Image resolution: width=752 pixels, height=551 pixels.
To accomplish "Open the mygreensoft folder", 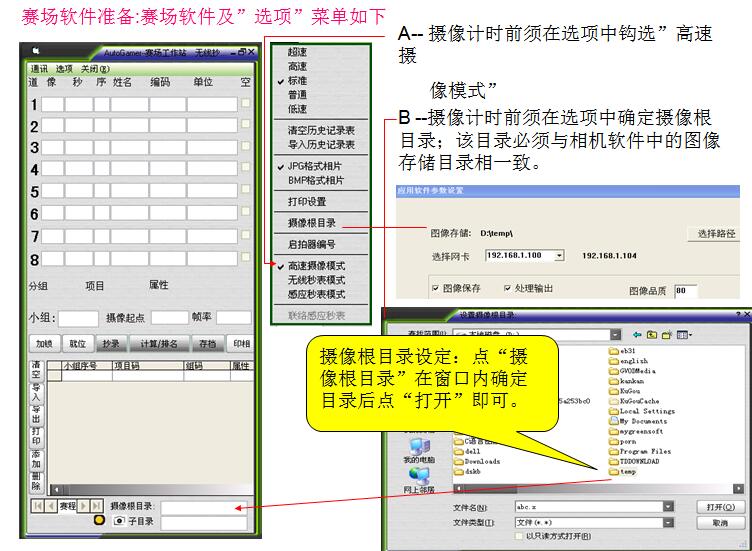I will (636, 432).
